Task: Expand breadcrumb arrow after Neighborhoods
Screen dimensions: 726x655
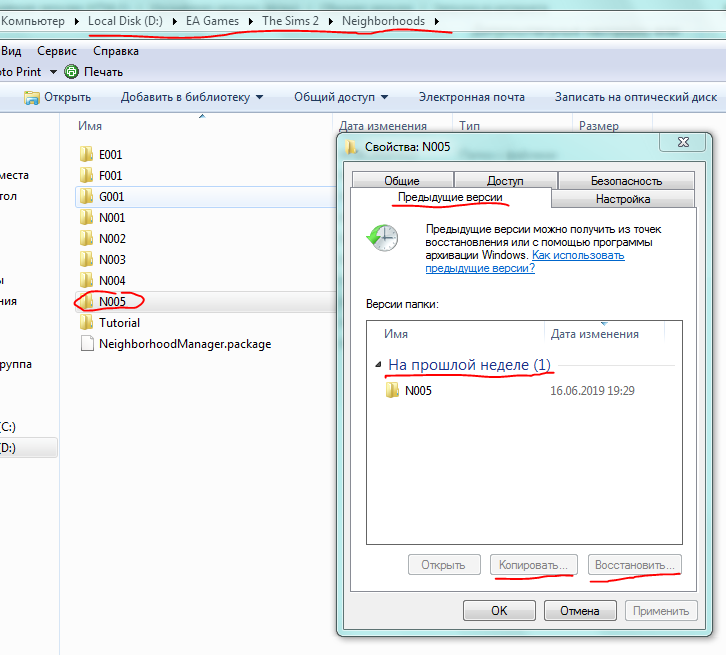Action: 437,21
